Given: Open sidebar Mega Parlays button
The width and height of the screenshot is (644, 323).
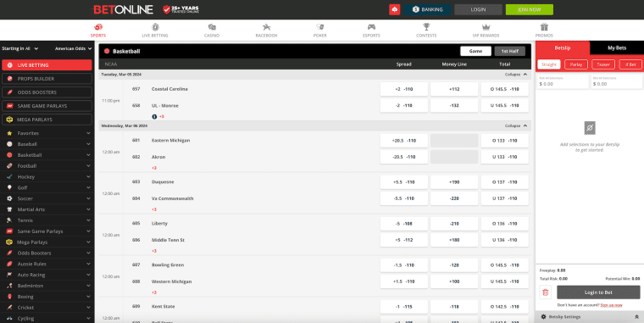Looking at the screenshot, I should click(x=47, y=120).
